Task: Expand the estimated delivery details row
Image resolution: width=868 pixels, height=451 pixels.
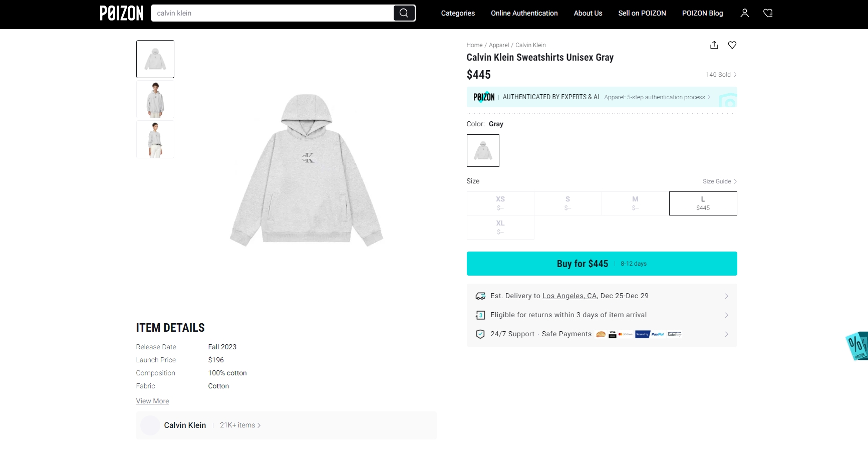Action: (726, 296)
